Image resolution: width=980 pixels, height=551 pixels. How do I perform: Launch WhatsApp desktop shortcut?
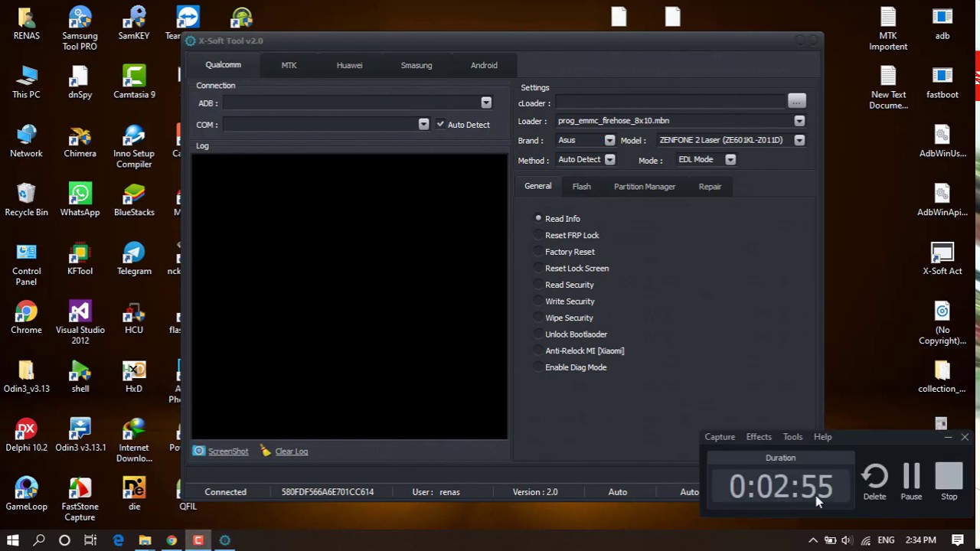pyautogui.click(x=80, y=200)
